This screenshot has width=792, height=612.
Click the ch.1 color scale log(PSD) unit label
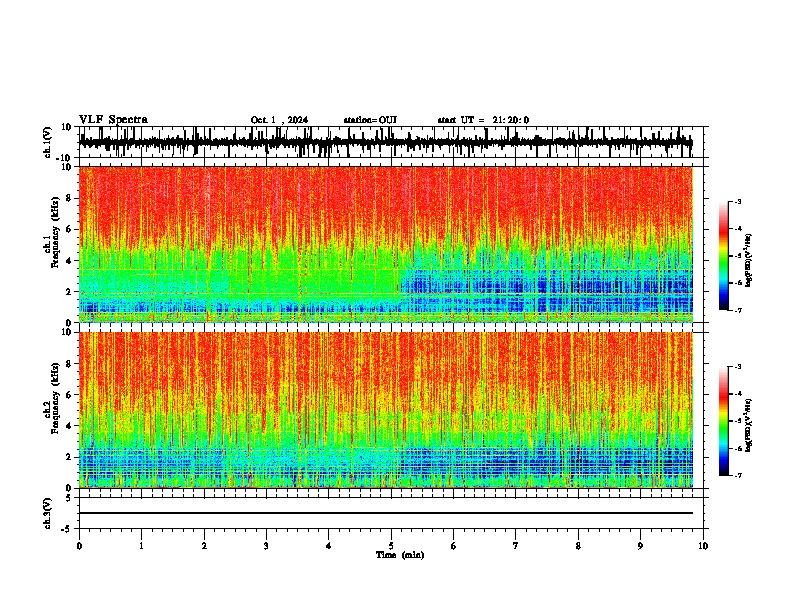tap(749, 260)
